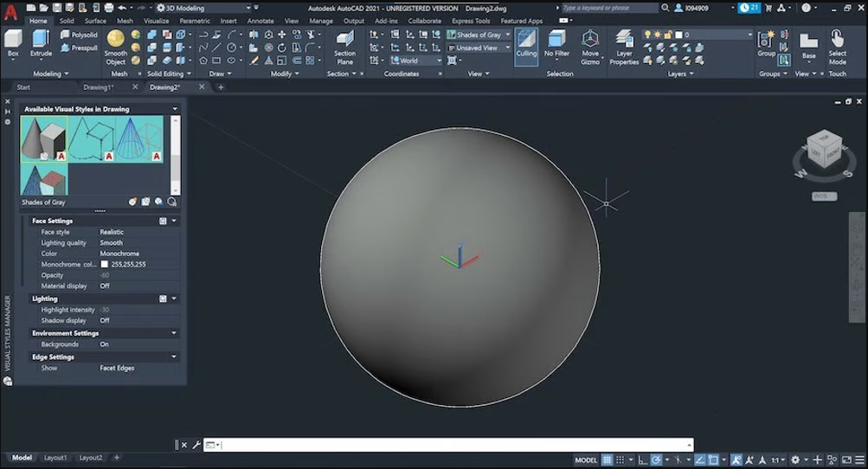Switch to the Drawing1 document tab

[x=98, y=87]
